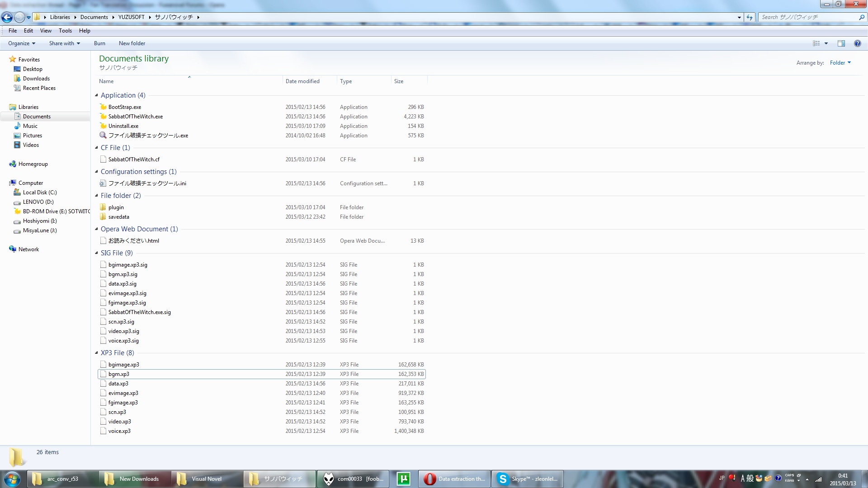This screenshot has height=488, width=868.
Task: Select voice.xp3 file row
Action: point(262,431)
